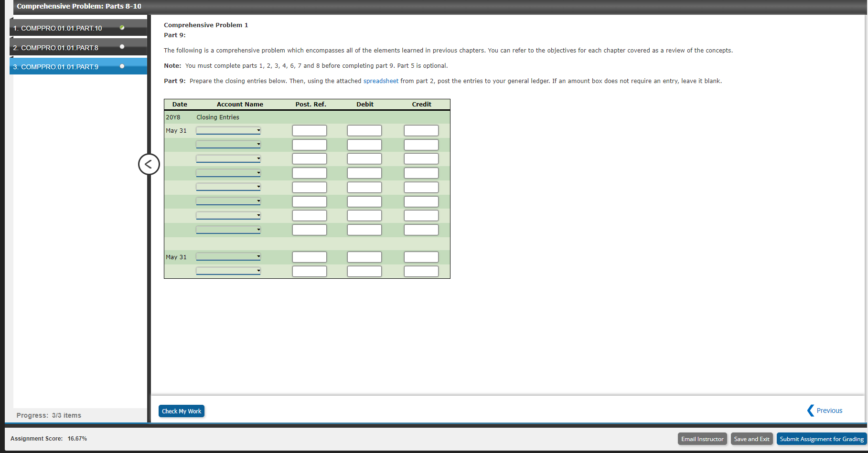
Task: Click the Account Name column header
Action: coord(240,104)
